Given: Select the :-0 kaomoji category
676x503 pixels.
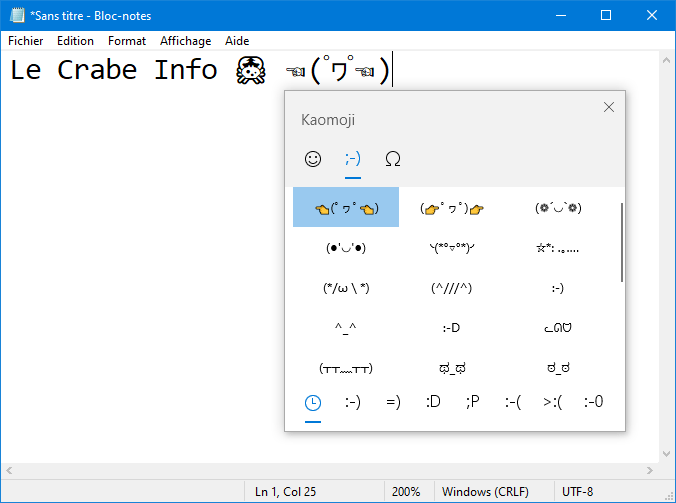Looking at the screenshot, I should coord(593,403).
